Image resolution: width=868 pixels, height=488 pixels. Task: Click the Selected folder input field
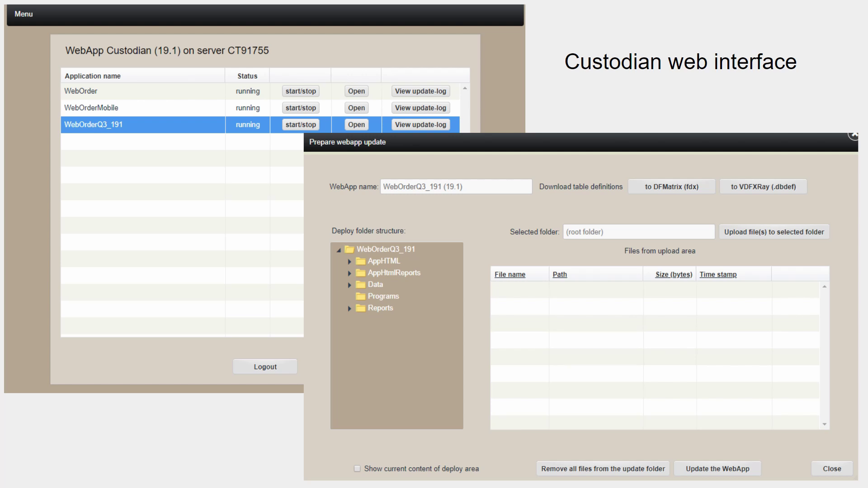coord(638,232)
